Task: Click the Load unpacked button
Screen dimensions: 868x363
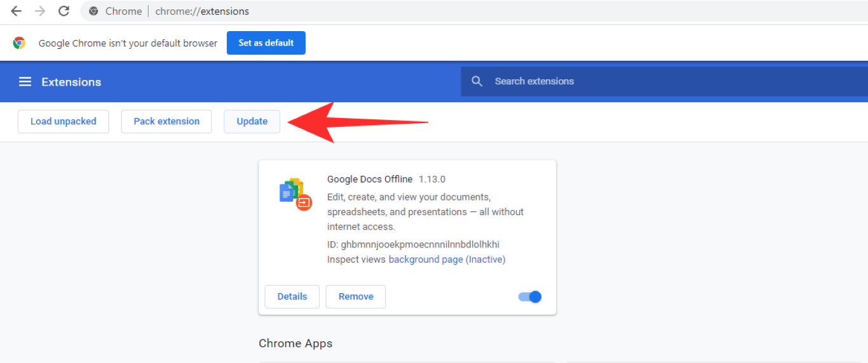Action: [x=64, y=121]
